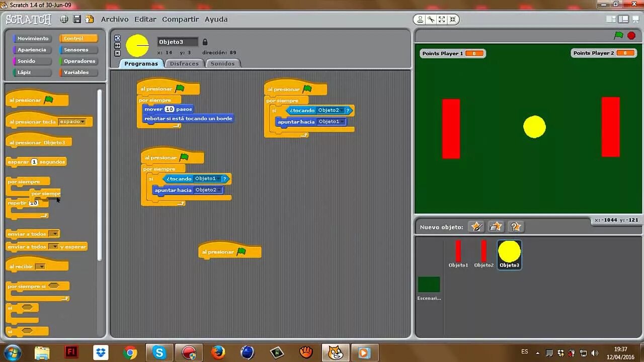This screenshot has height=362, width=644.
Task: Paint a new sprite
Action: coord(476,227)
